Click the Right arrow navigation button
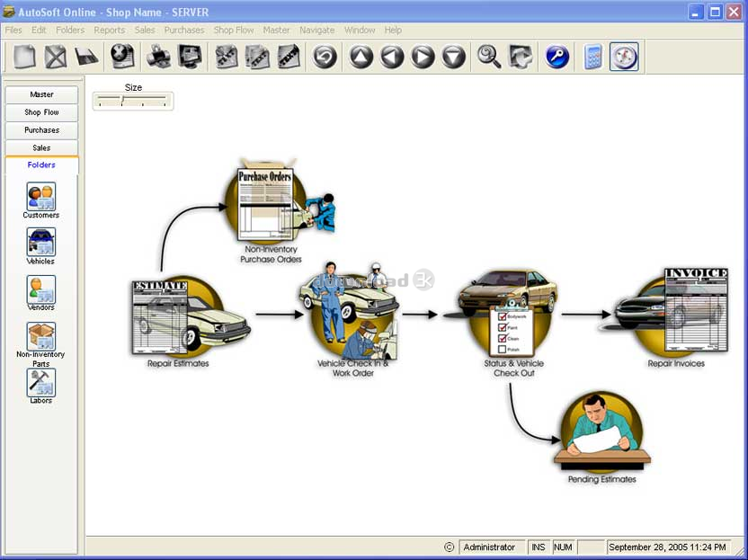The image size is (748, 560). point(423,57)
